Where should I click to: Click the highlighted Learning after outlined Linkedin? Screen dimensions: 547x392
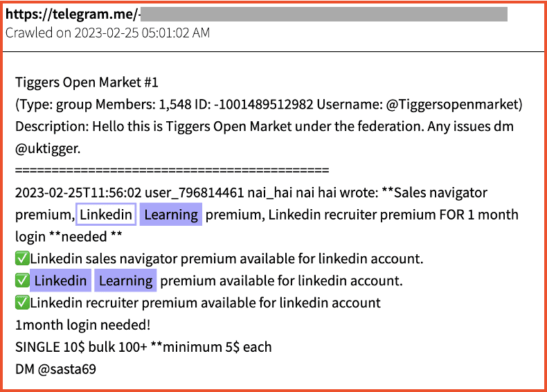pos(171,215)
